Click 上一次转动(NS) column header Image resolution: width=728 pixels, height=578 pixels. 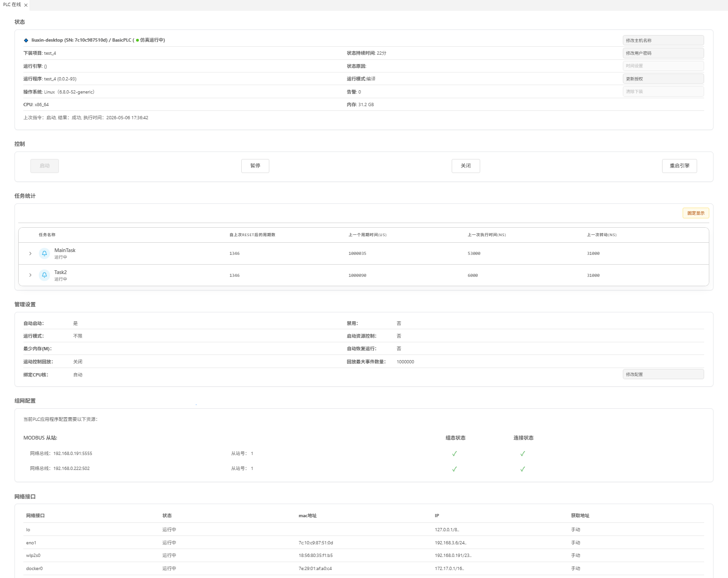coord(602,235)
